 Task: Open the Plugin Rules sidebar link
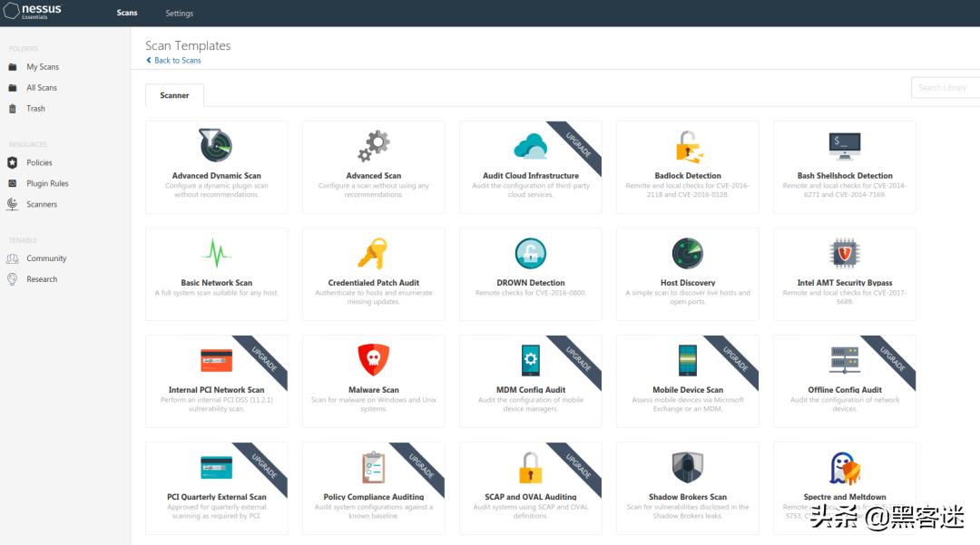point(47,183)
